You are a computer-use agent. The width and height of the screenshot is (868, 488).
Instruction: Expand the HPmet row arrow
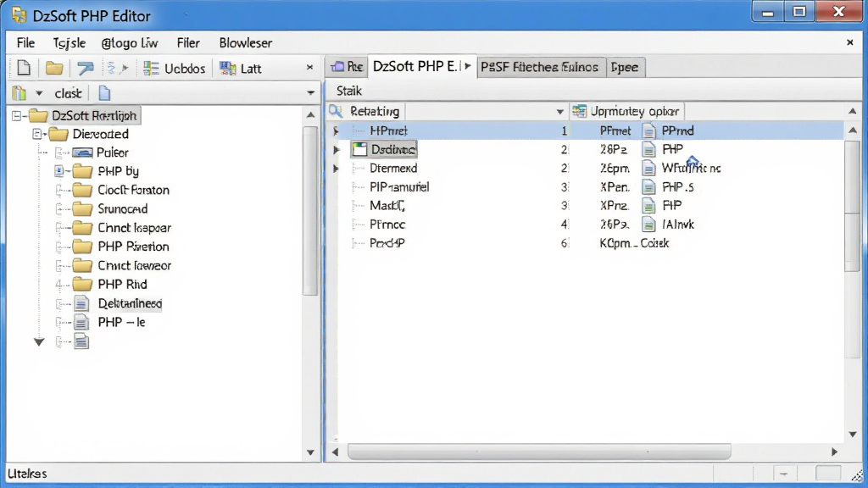pos(336,131)
